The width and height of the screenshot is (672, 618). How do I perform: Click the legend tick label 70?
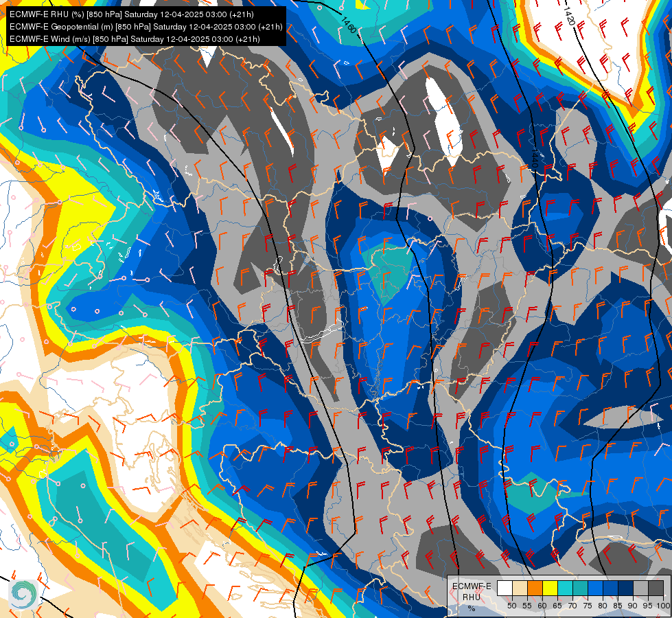572,606
